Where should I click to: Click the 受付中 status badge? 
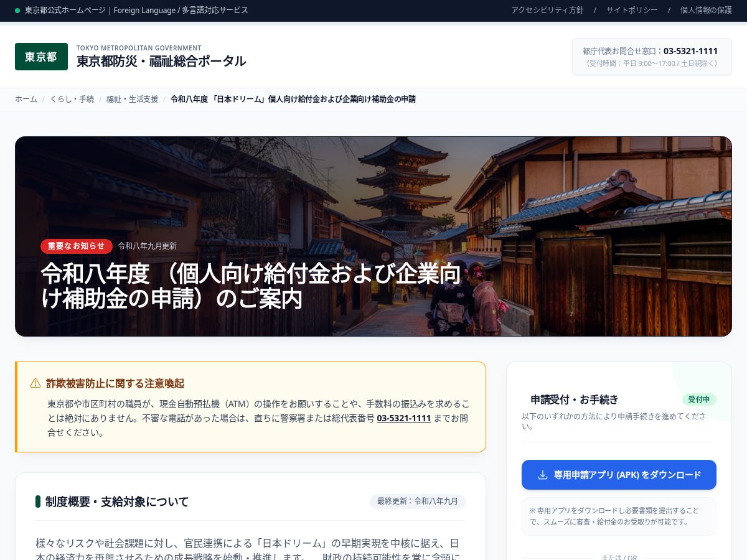[699, 399]
